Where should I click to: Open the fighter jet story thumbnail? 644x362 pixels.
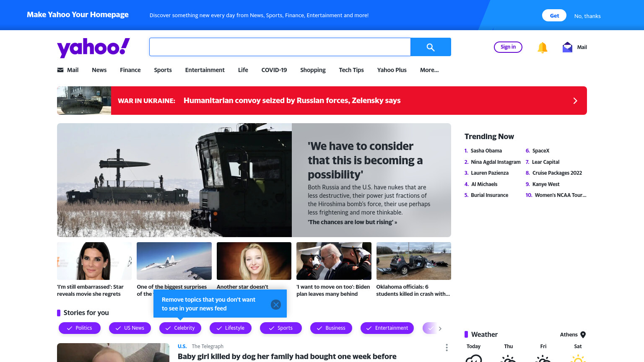174,261
